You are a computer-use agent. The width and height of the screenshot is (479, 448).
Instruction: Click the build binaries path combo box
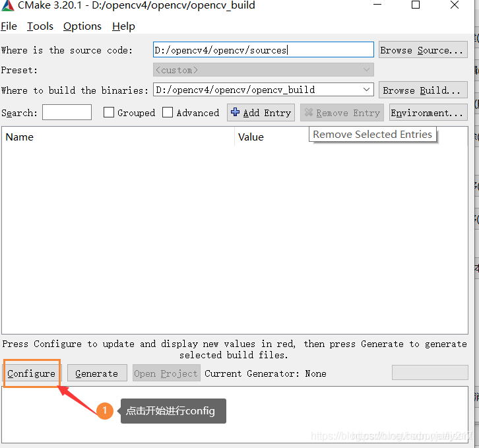263,90
